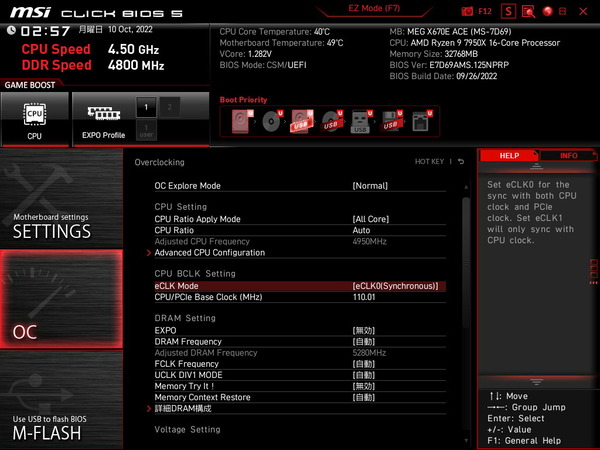Switch to the INFO tab
Viewport: 600px width, 450px height.
pos(568,156)
